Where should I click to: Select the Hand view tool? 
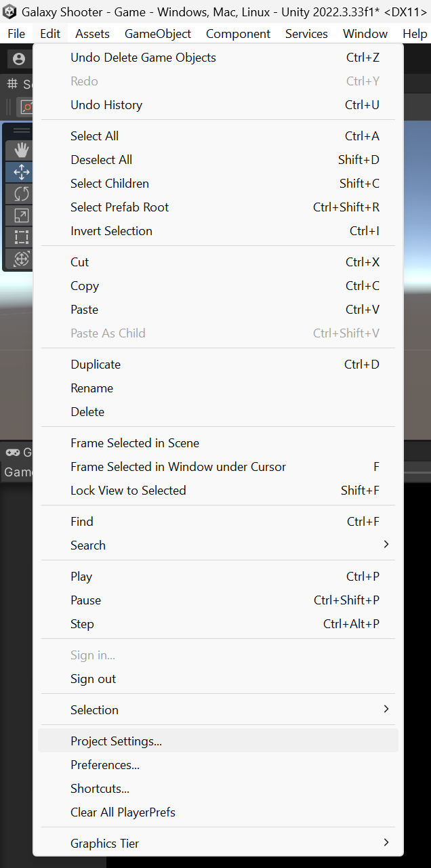[21, 150]
